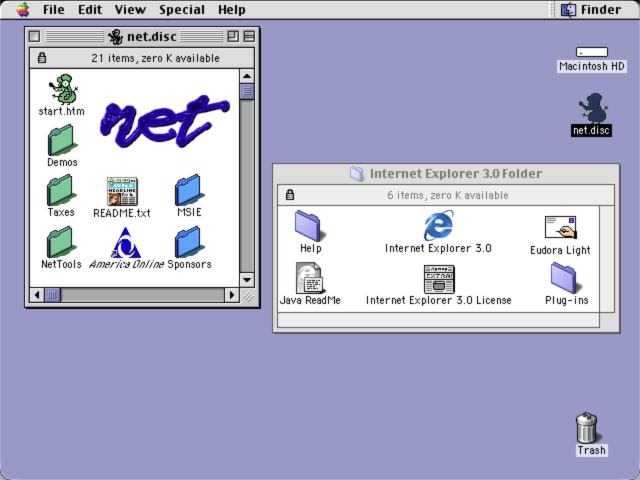Image resolution: width=640 pixels, height=480 pixels.
Task: Select the Internet Explorer 3.0 application icon
Action: [438, 225]
